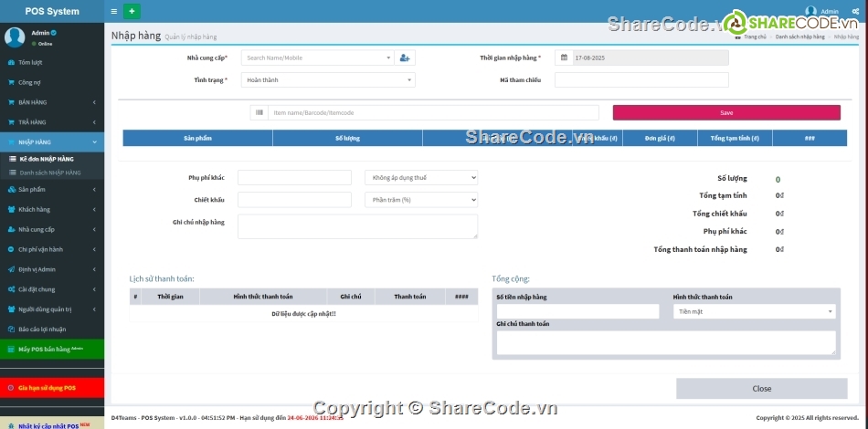The height and width of the screenshot is (429, 868).
Task: Open the Hình thức thanh toán dropdown
Action: click(x=754, y=311)
